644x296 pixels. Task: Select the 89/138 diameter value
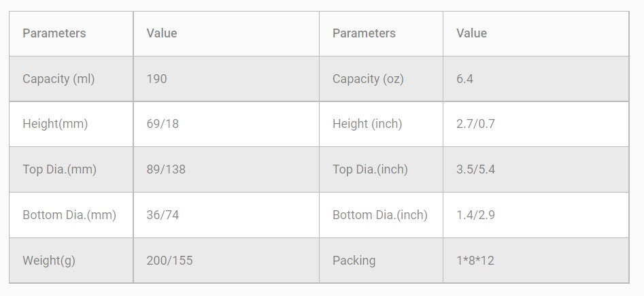tap(165, 169)
